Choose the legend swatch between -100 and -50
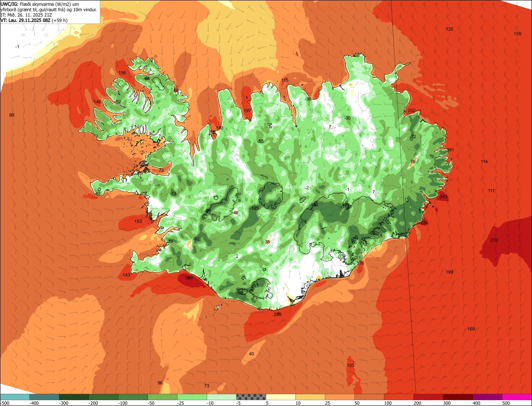This screenshot has height=406, width=532. pos(133,397)
